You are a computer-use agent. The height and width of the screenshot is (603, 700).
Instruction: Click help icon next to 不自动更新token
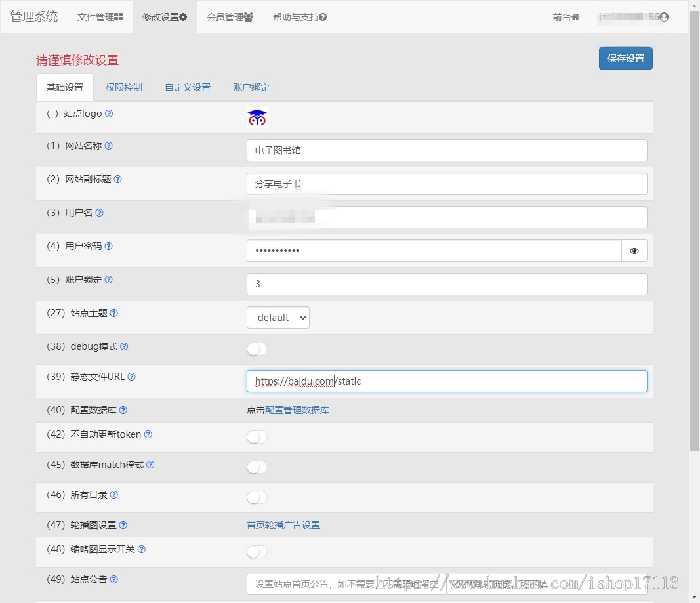click(148, 434)
